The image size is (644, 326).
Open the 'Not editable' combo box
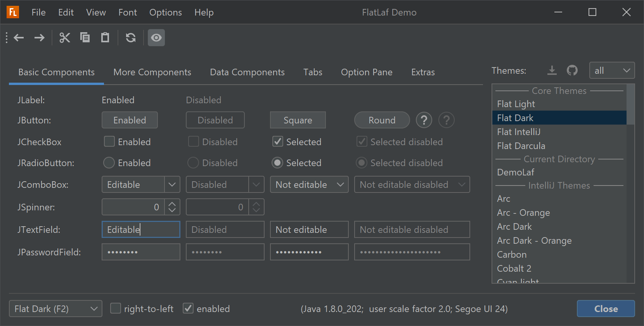point(309,185)
